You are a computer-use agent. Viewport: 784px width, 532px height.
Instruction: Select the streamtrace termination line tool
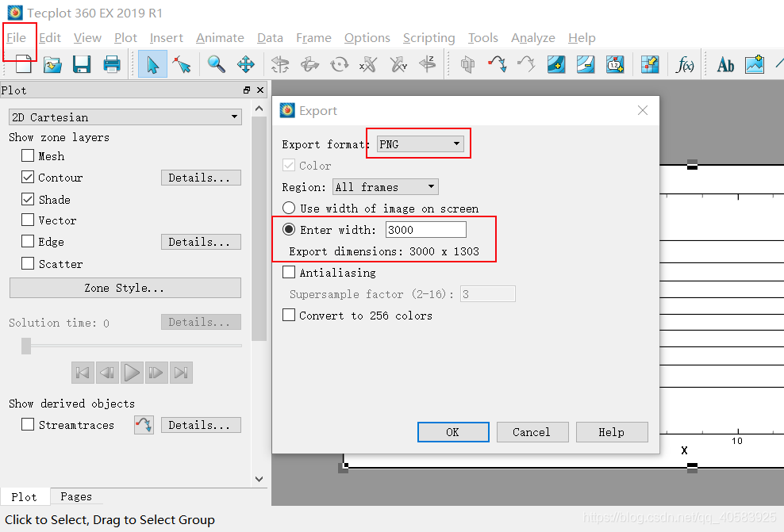point(526,64)
